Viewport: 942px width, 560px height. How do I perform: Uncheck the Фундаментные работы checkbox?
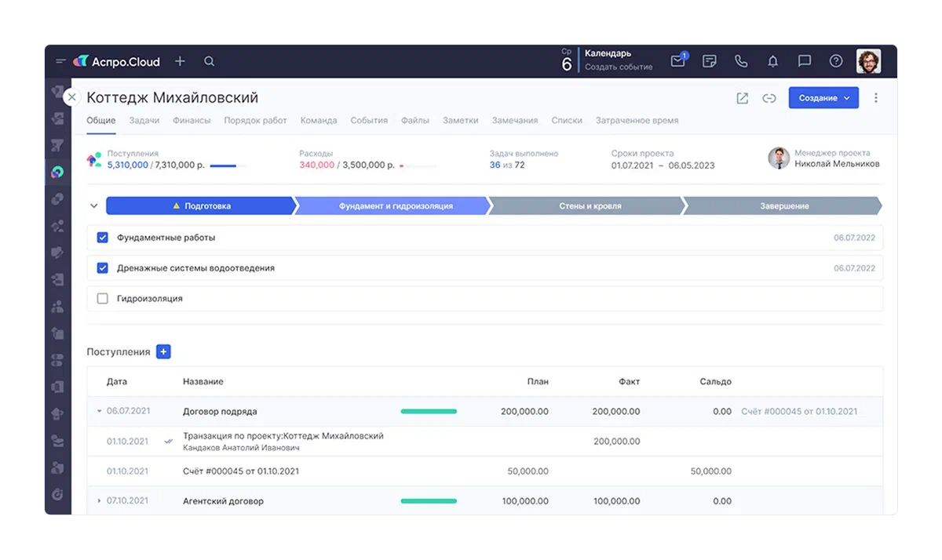(102, 238)
